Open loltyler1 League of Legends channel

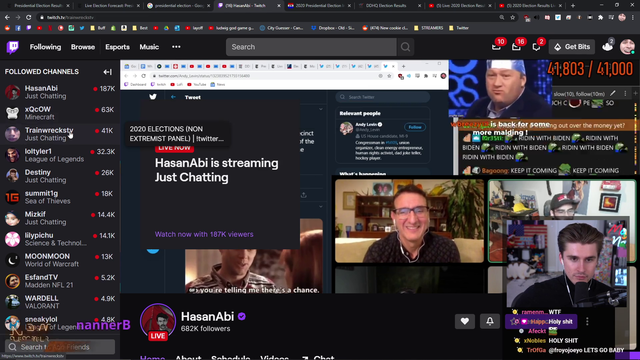click(60, 155)
